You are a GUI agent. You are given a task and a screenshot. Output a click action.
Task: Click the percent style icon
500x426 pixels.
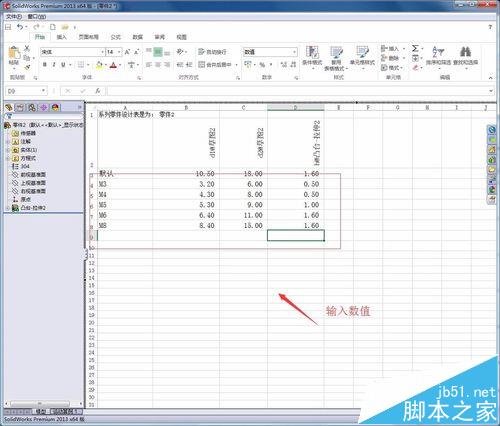point(262,65)
